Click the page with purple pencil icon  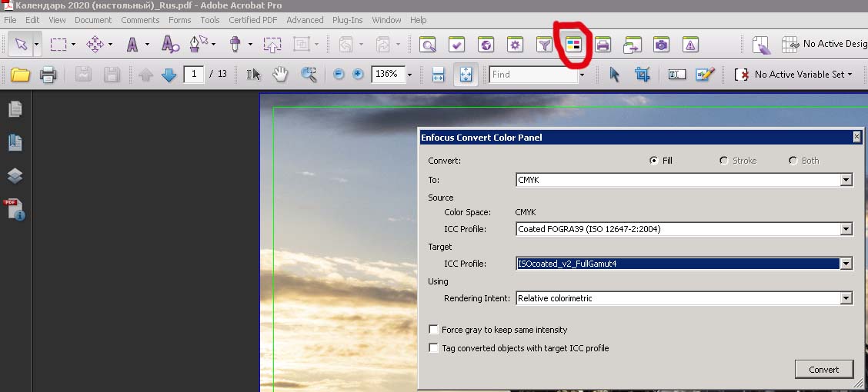(762, 45)
